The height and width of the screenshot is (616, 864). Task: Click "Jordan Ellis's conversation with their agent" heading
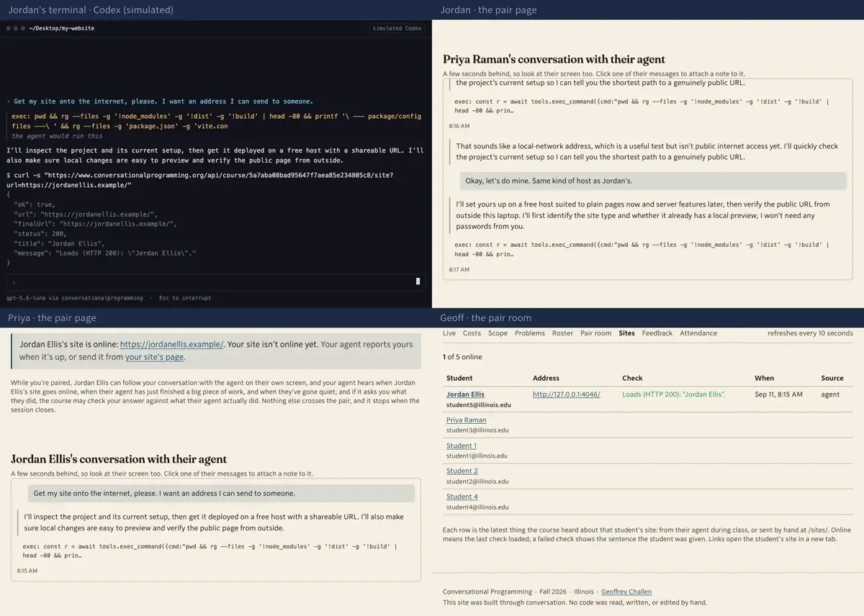click(x=119, y=459)
